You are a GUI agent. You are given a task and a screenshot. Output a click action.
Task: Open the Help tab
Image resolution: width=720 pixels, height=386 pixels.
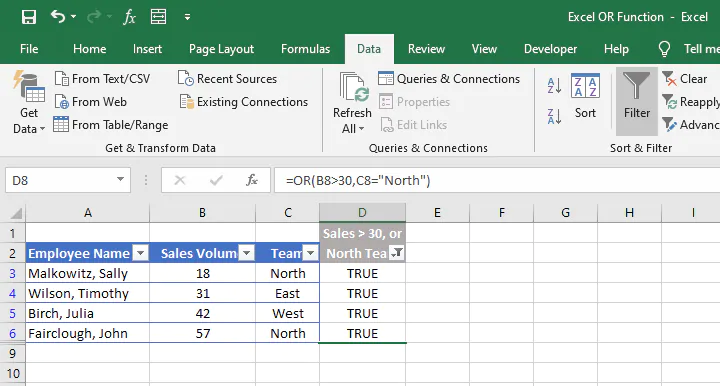point(616,49)
